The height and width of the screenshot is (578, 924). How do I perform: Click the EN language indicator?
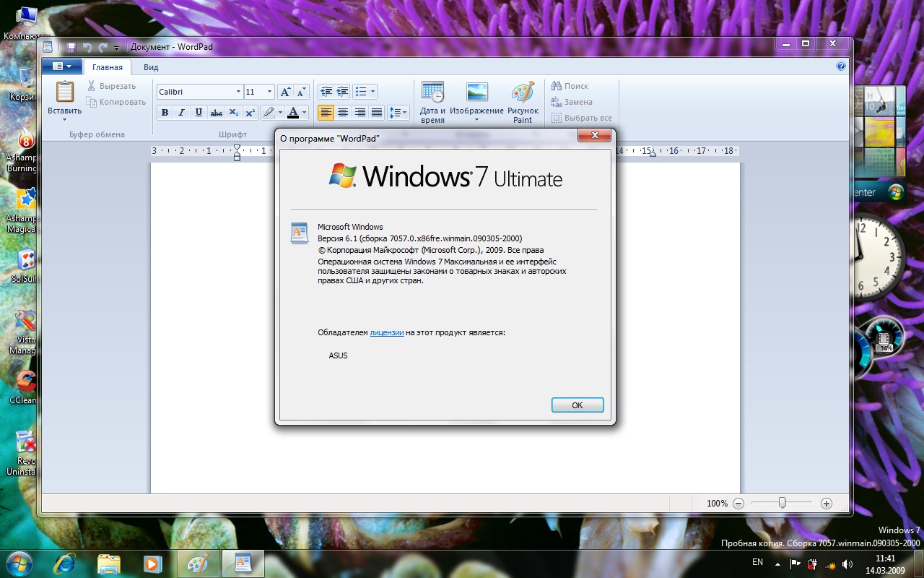[x=757, y=562]
